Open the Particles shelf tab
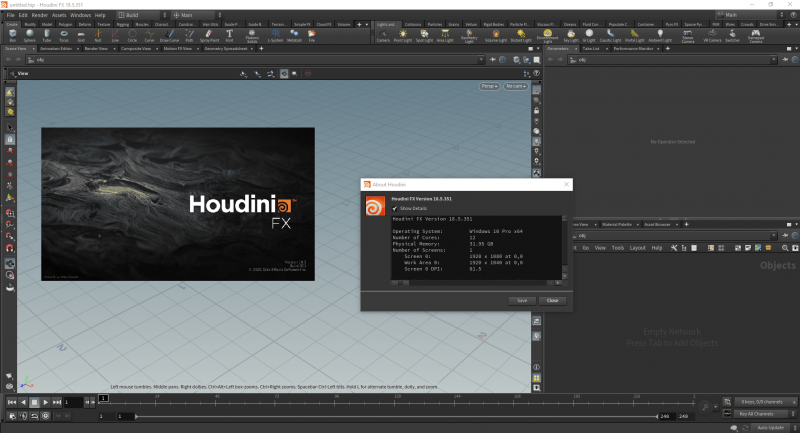 click(435, 24)
